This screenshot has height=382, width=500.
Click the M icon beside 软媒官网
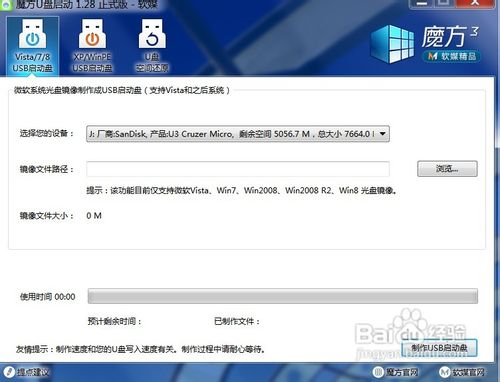(x=445, y=372)
